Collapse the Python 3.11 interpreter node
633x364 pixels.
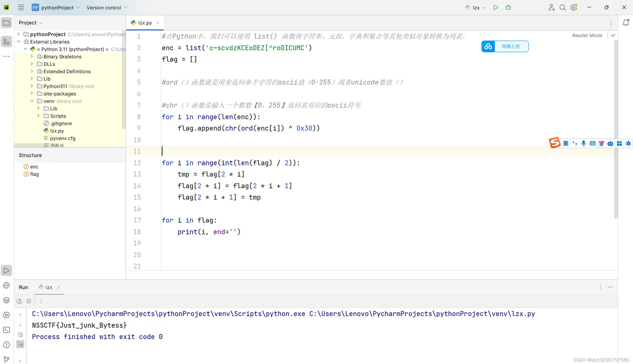pos(25,49)
